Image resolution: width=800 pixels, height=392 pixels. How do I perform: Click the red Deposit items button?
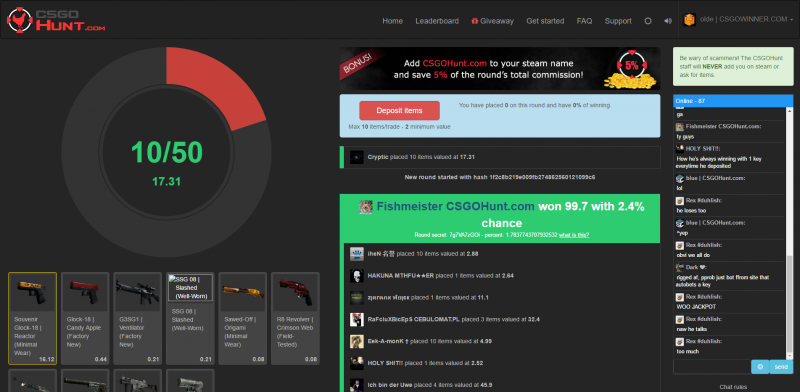point(399,111)
